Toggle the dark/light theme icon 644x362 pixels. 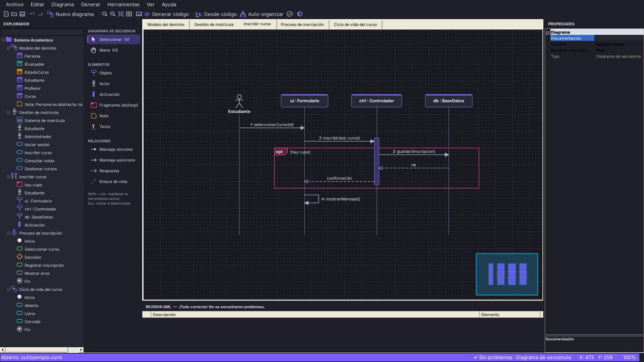pos(300,14)
